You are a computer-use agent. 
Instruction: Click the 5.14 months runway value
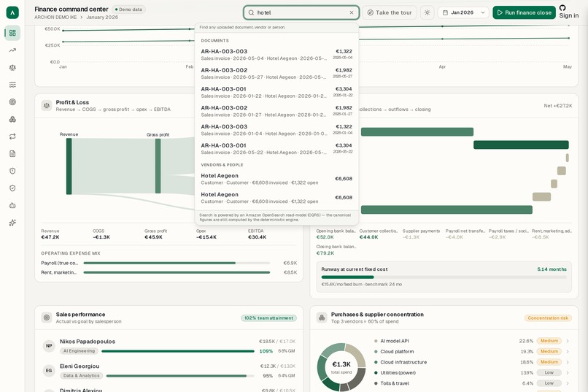(x=552, y=269)
